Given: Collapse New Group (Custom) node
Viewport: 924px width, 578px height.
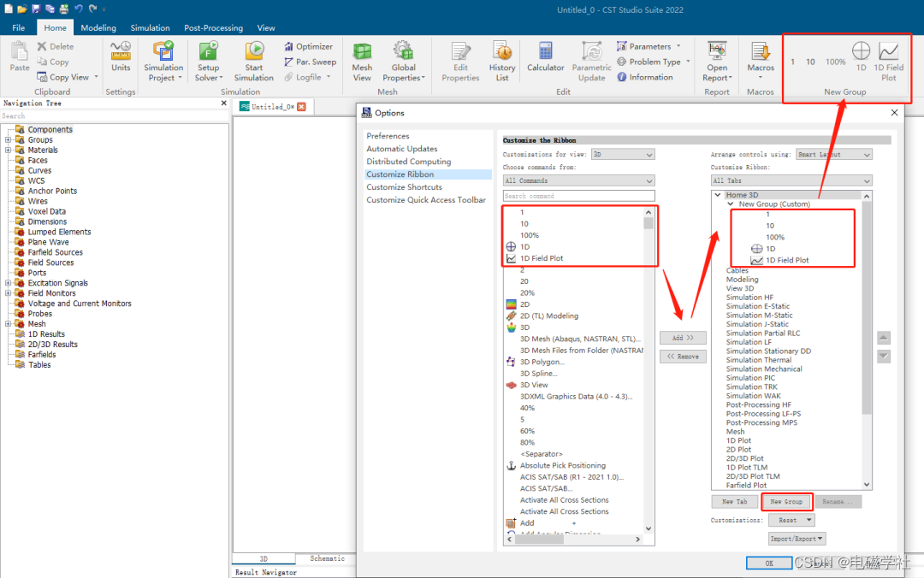Looking at the screenshot, I should (731, 203).
